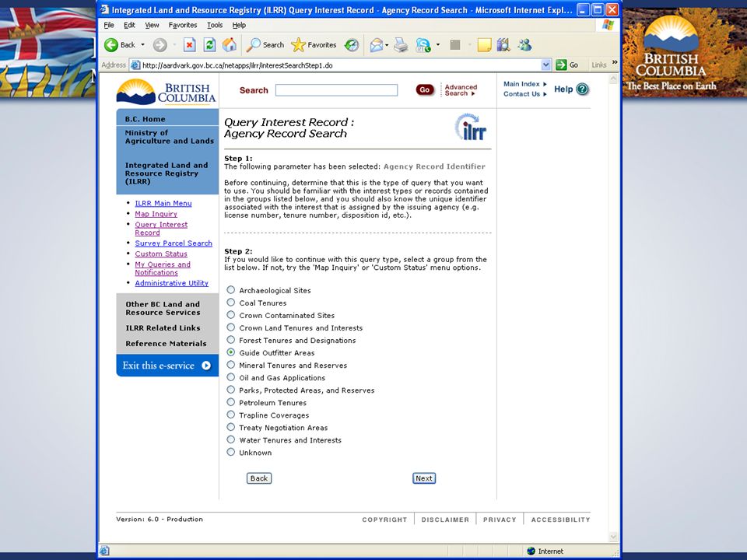Click the page icon in the address bar

point(135,65)
